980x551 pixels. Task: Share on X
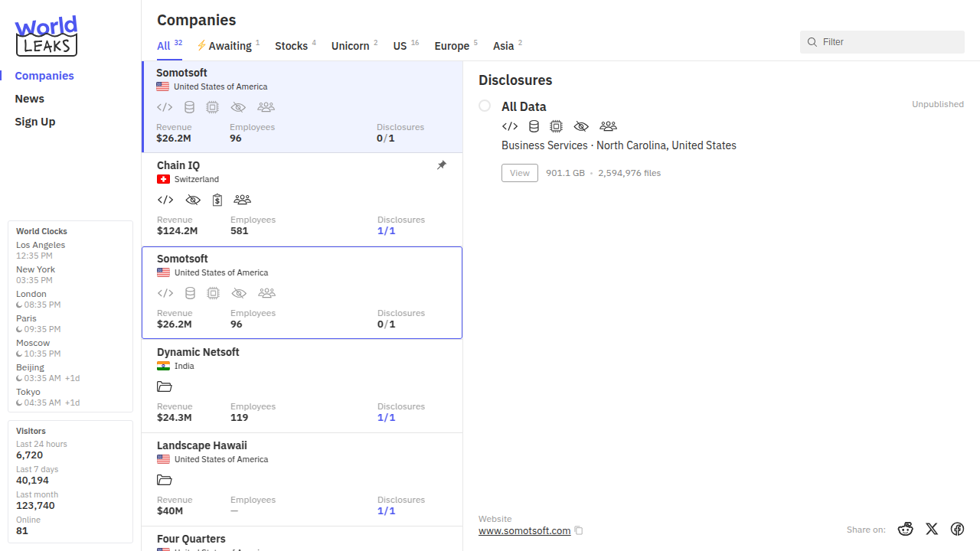click(x=932, y=529)
